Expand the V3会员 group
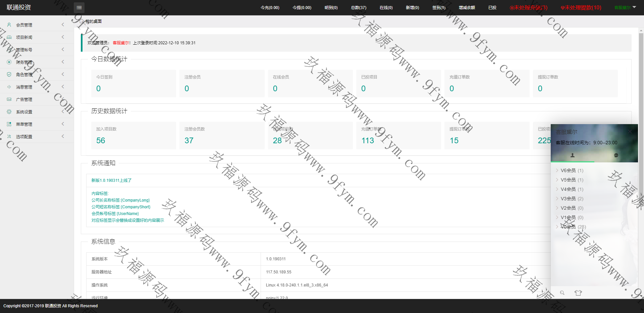Viewport: 644px width, 313px height. (568, 199)
